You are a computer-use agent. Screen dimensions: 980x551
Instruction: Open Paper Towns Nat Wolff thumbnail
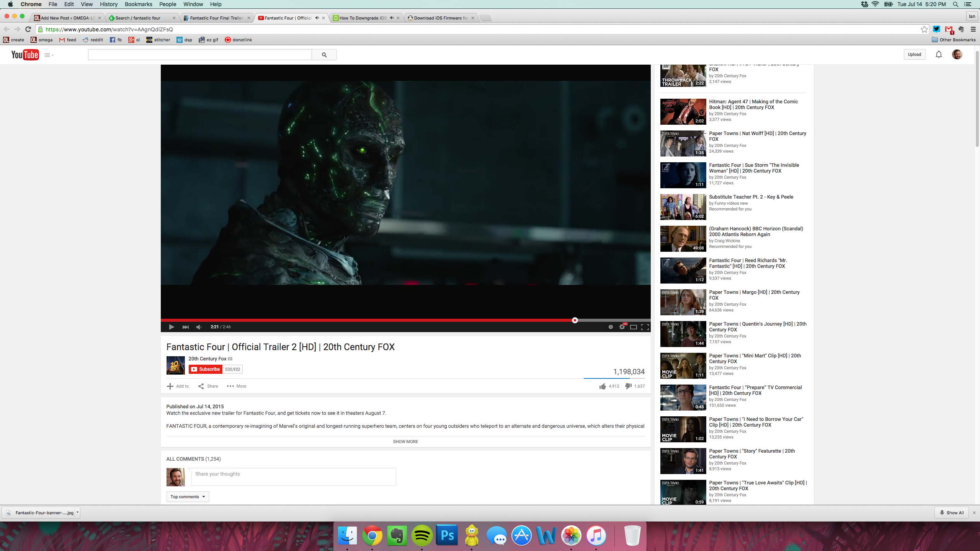[x=683, y=143]
